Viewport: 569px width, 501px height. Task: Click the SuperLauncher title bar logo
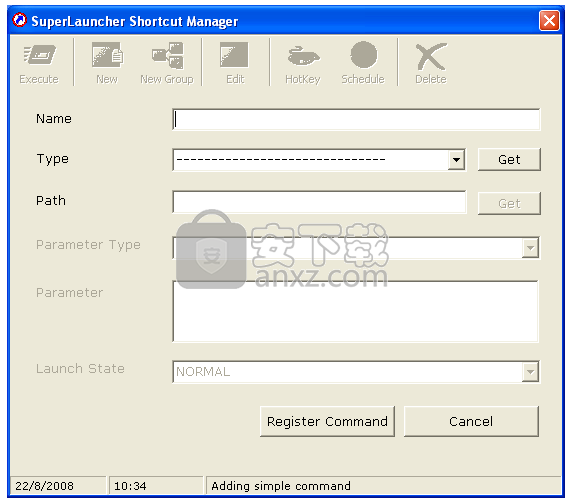click(20, 20)
